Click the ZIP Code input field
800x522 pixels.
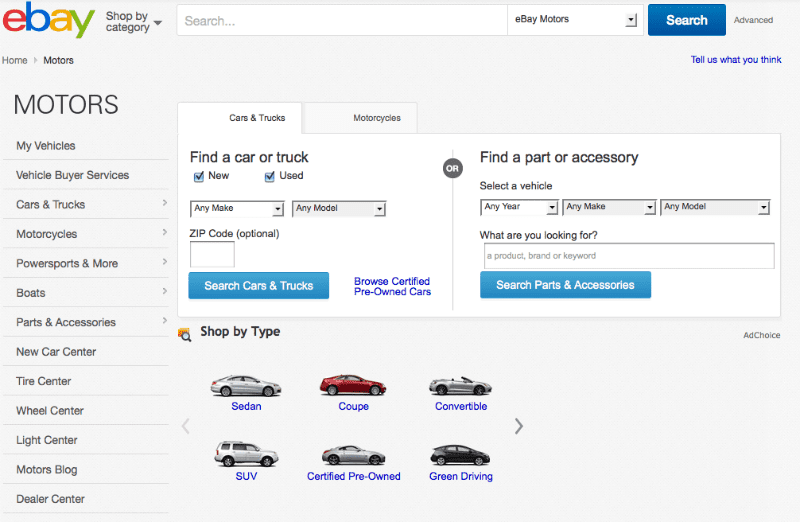click(x=212, y=255)
